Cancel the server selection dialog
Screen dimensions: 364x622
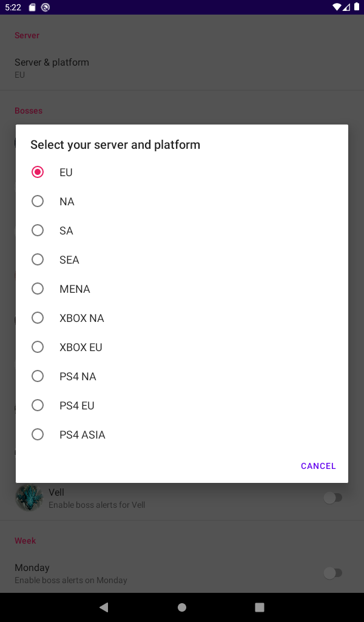coord(318,466)
